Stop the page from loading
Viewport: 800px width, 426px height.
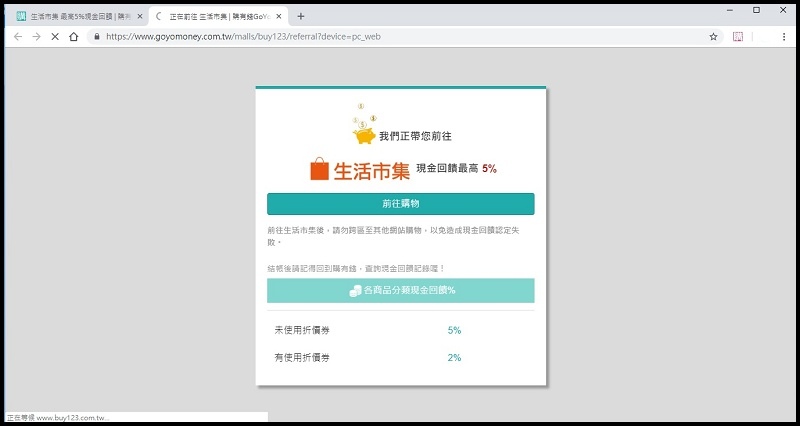tap(55, 36)
